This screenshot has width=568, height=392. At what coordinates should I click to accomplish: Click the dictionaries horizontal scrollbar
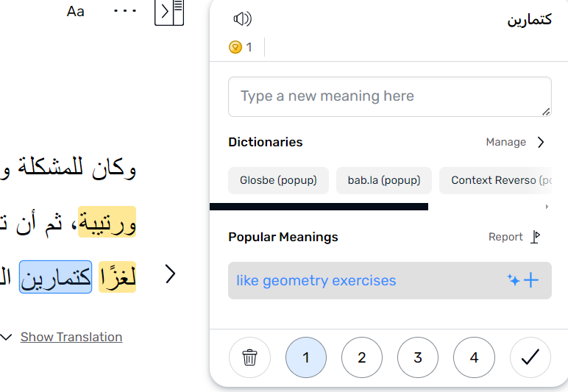coord(319,207)
